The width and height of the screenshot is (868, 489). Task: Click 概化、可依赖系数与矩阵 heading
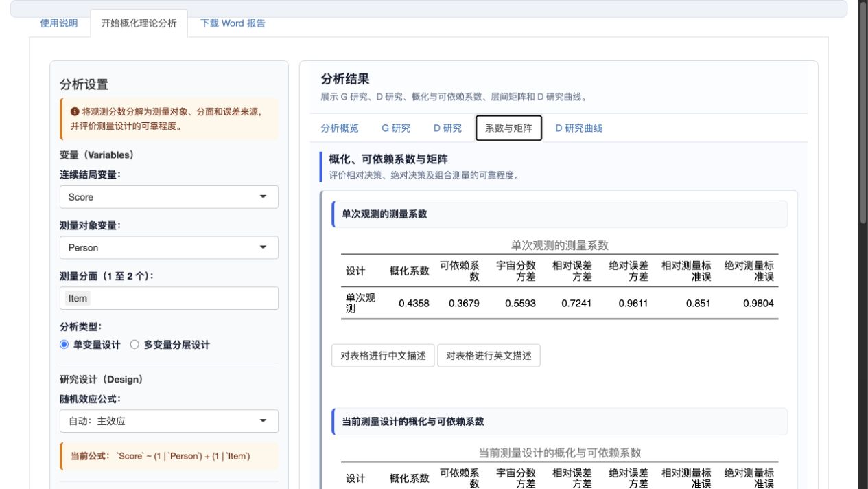388,159
